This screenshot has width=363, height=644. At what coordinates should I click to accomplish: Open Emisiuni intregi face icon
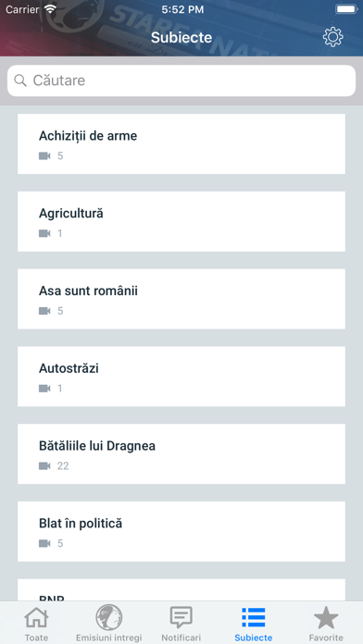[x=109, y=617]
